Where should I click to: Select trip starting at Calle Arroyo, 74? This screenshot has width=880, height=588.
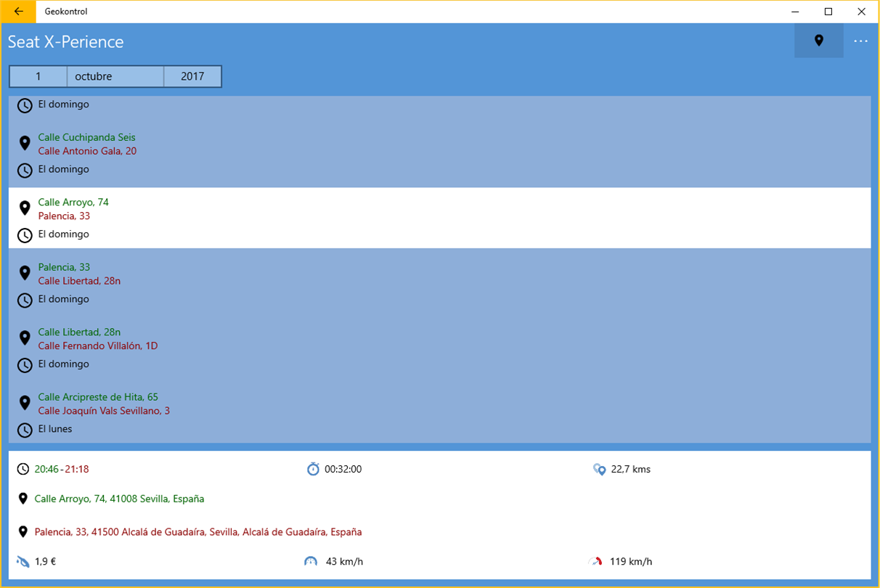(x=73, y=202)
